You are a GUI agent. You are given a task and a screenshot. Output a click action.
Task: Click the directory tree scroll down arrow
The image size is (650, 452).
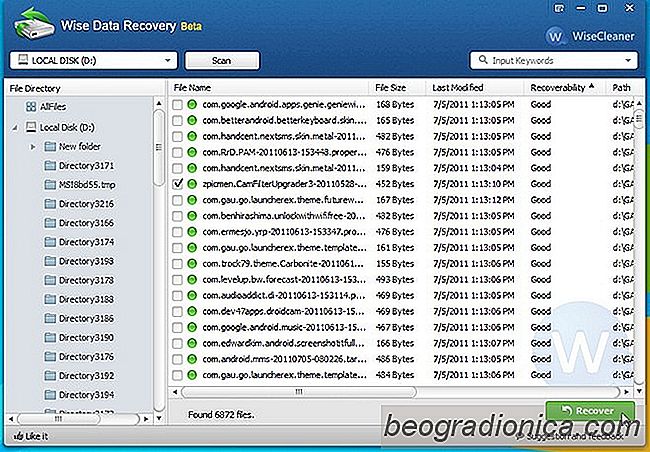(x=159, y=419)
